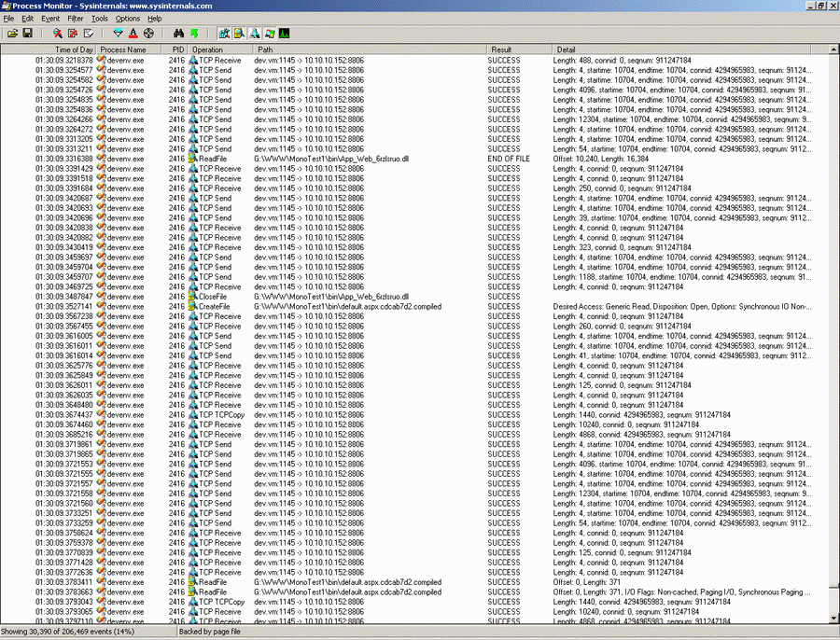This screenshot has width=840, height=640.
Task: Open the Options menu
Action: (x=128, y=19)
